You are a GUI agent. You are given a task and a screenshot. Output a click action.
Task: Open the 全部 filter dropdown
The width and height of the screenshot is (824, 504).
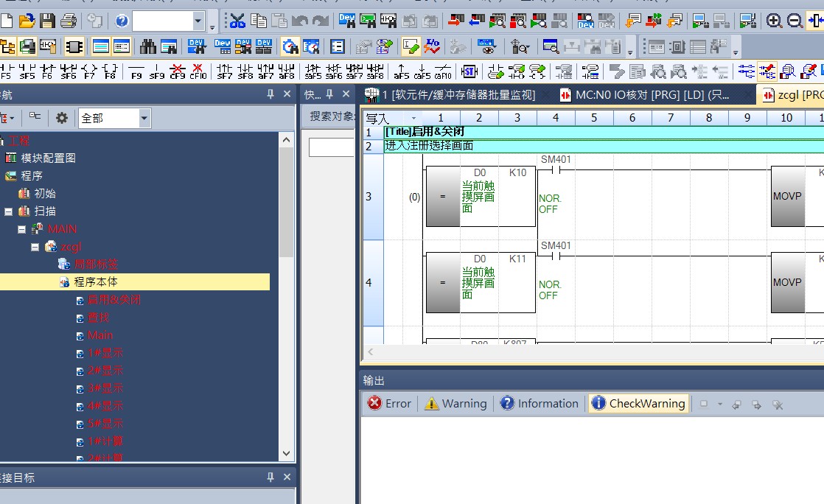pyautogui.click(x=144, y=118)
